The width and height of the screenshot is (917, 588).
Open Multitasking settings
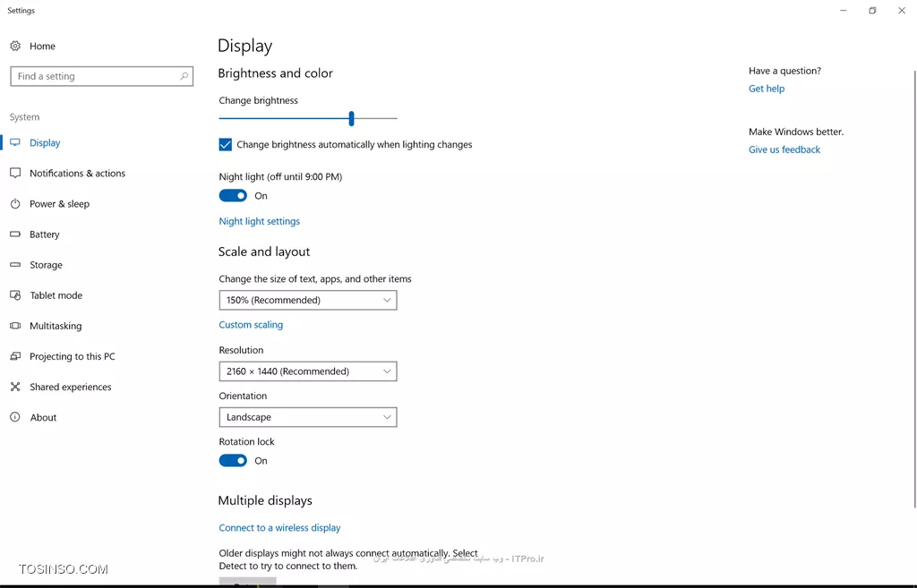tap(56, 326)
